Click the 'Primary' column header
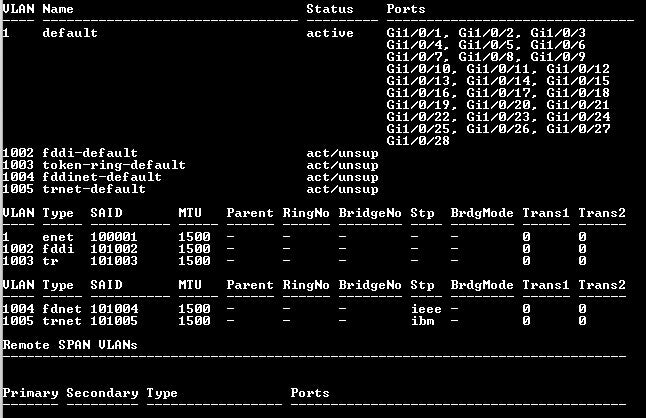Viewport: 646px width, 418px height. tap(30, 393)
